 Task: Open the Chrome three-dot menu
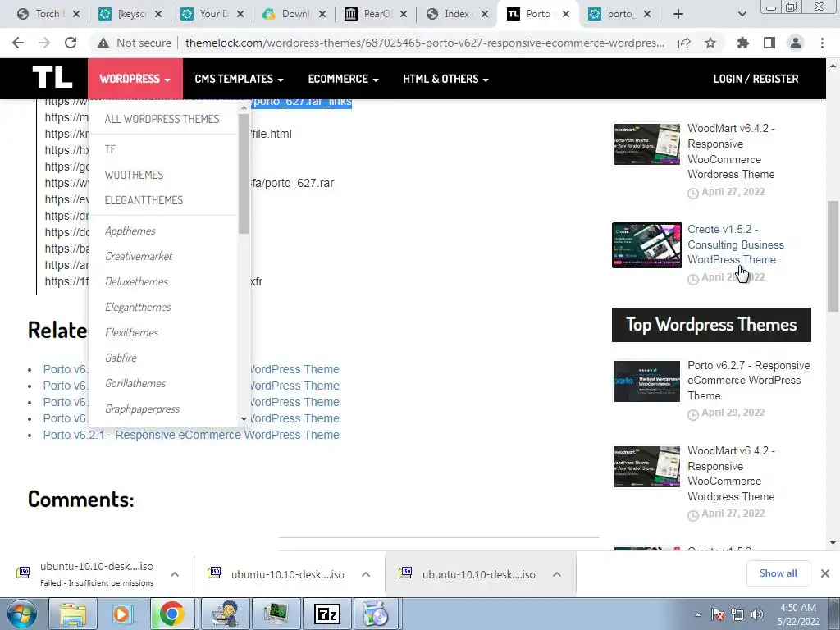(x=822, y=43)
